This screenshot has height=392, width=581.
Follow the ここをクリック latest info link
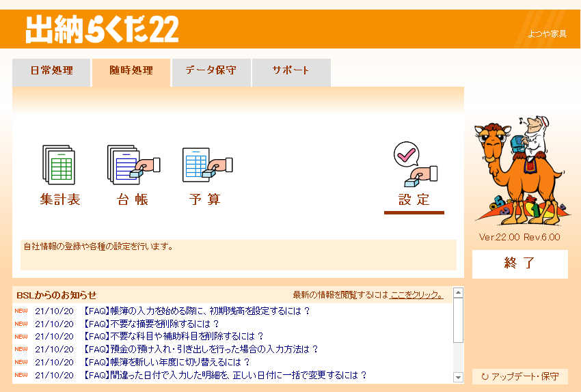tap(416, 295)
